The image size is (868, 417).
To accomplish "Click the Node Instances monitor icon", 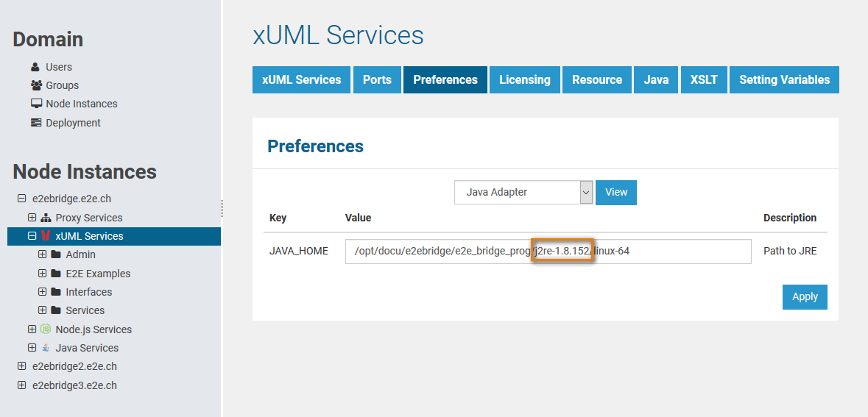I will point(36,104).
